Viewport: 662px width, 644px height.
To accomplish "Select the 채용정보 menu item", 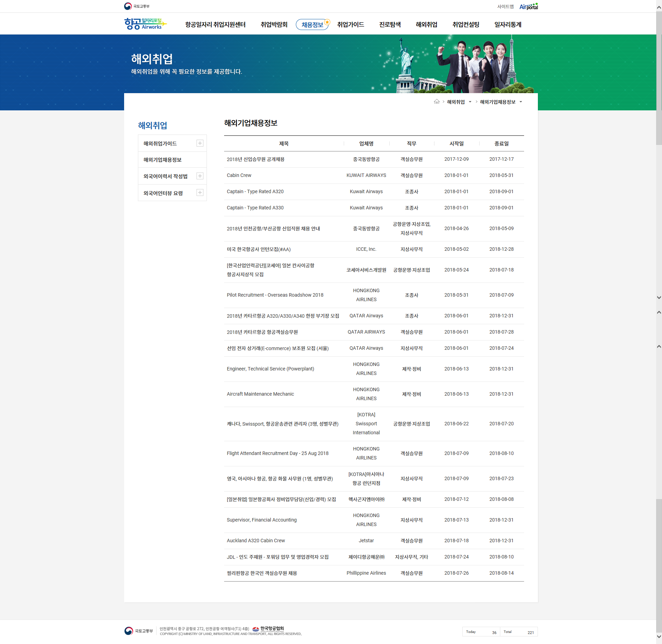I will [x=312, y=24].
